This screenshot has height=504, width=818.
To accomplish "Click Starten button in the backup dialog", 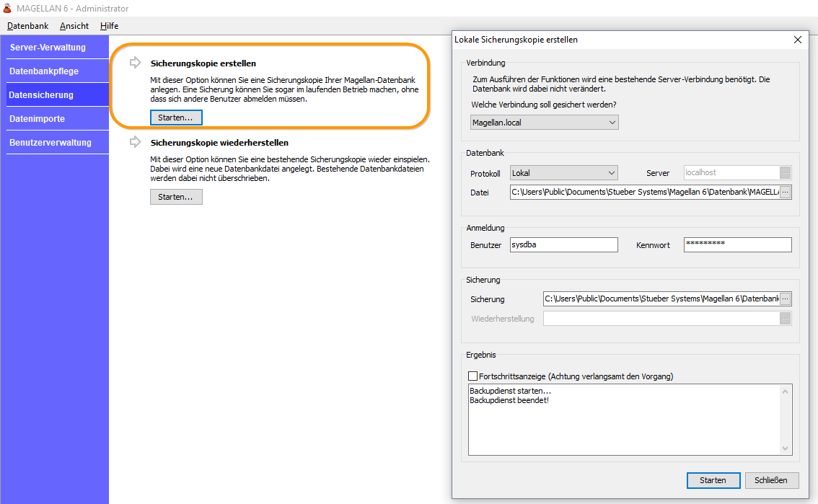I will (x=713, y=480).
